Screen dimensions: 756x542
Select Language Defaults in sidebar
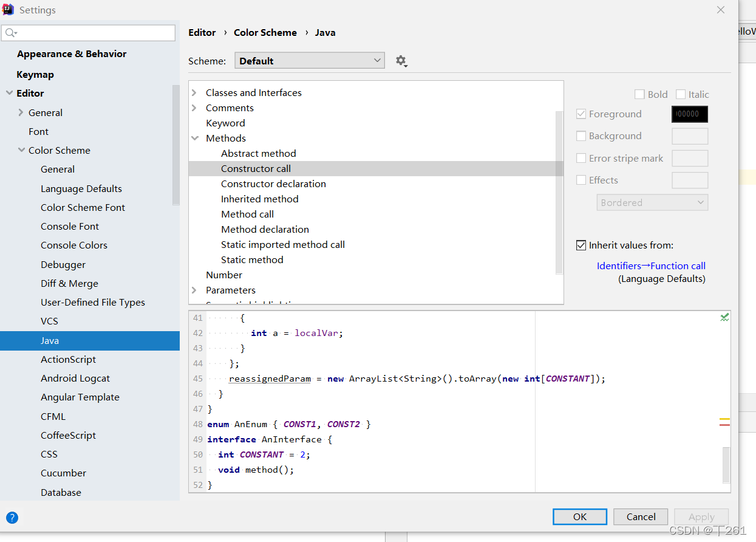coord(81,188)
